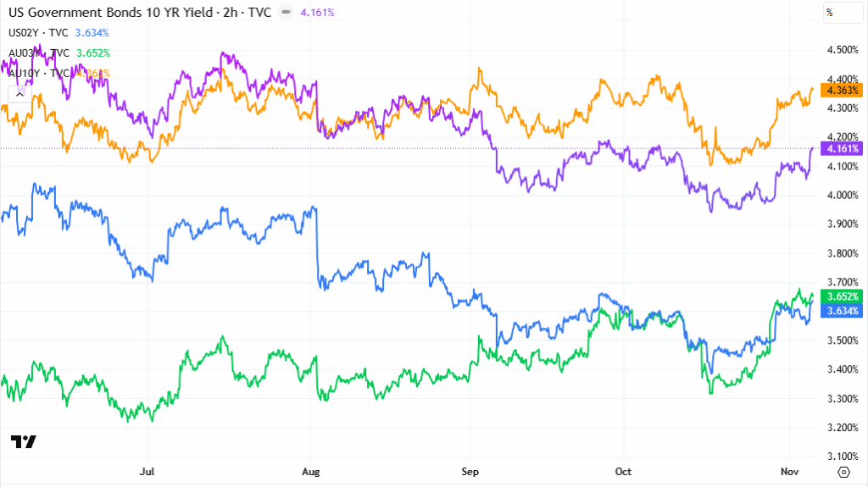
Task: Collapse the legend with the chevron-up button
Action: (x=16, y=95)
